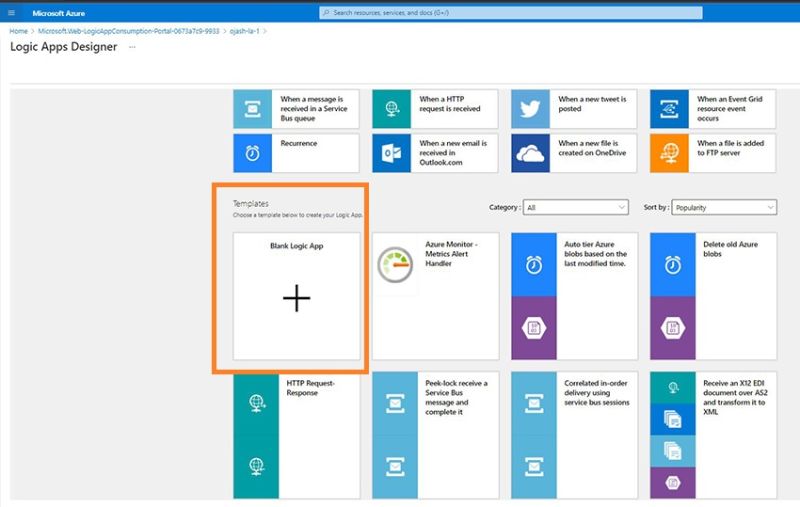Click 'Correlated in-order delivery using service bus sessions' text

pyautogui.click(x=596, y=393)
